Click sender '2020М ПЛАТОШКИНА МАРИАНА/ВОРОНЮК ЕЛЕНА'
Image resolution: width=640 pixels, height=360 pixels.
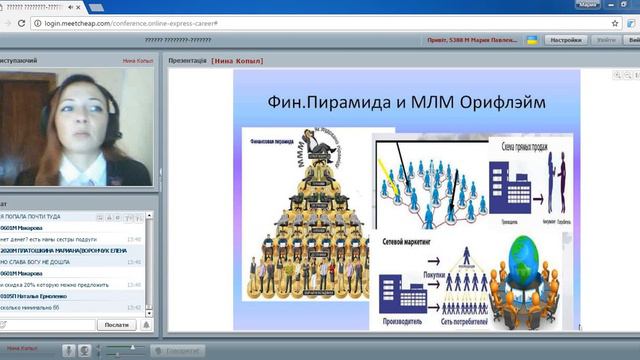point(64,251)
